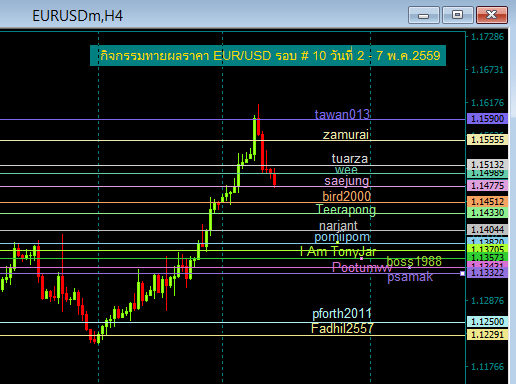This screenshot has width=516, height=384.
Task: Click the Fadhil2557 yellow label
Action: [342, 329]
